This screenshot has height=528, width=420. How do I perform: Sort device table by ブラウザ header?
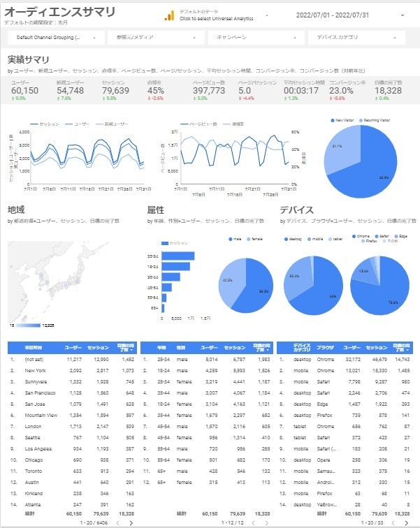coord(325,348)
